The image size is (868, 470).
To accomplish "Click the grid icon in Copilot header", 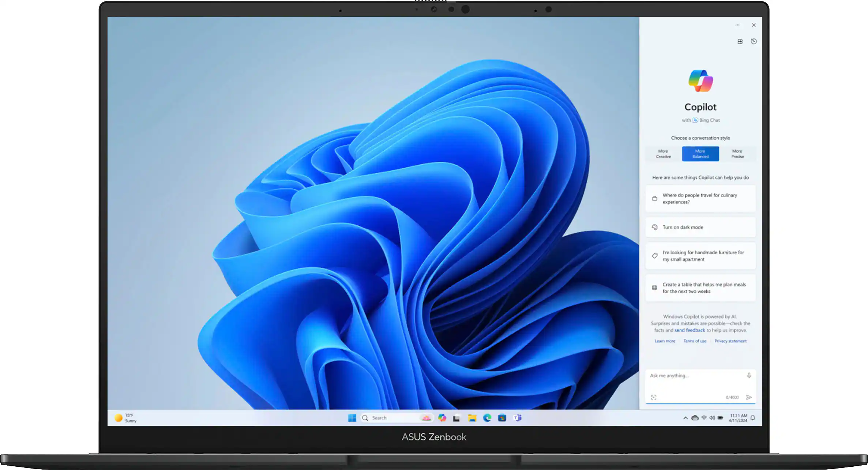I will coord(739,41).
